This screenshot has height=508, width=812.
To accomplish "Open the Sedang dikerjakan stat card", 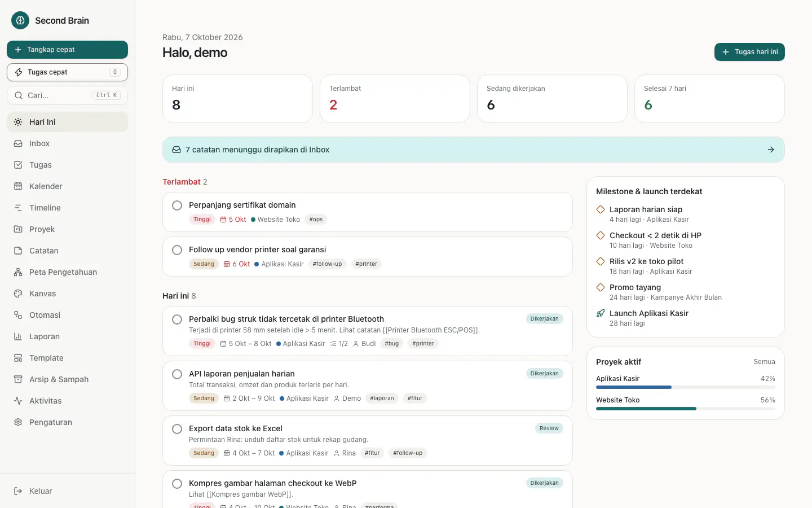I will point(552,99).
